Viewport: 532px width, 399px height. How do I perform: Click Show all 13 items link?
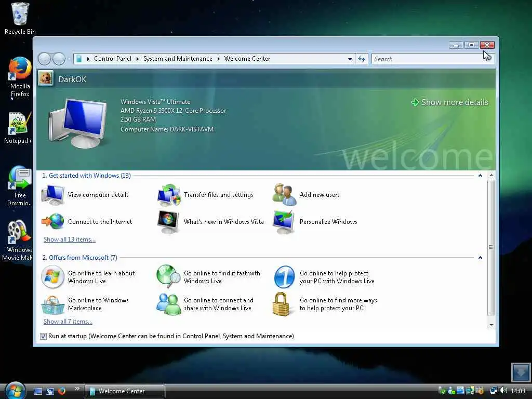coord(70,240)
